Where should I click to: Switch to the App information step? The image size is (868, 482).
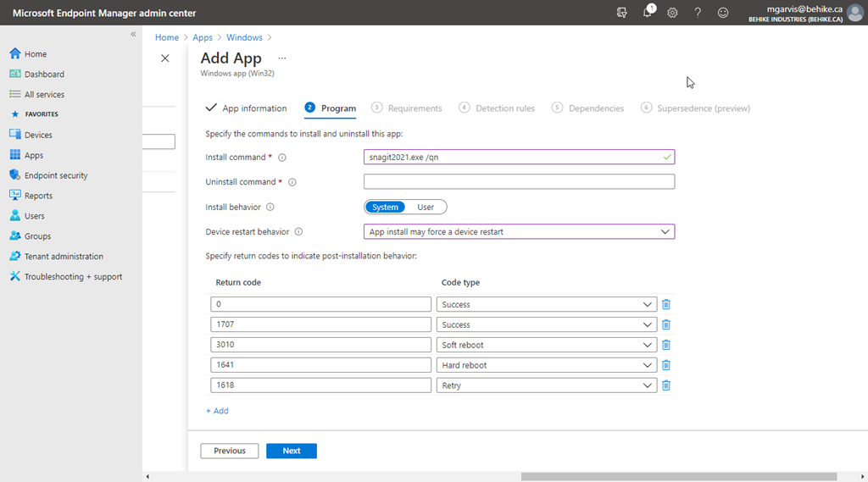click(x=253, y=108)
